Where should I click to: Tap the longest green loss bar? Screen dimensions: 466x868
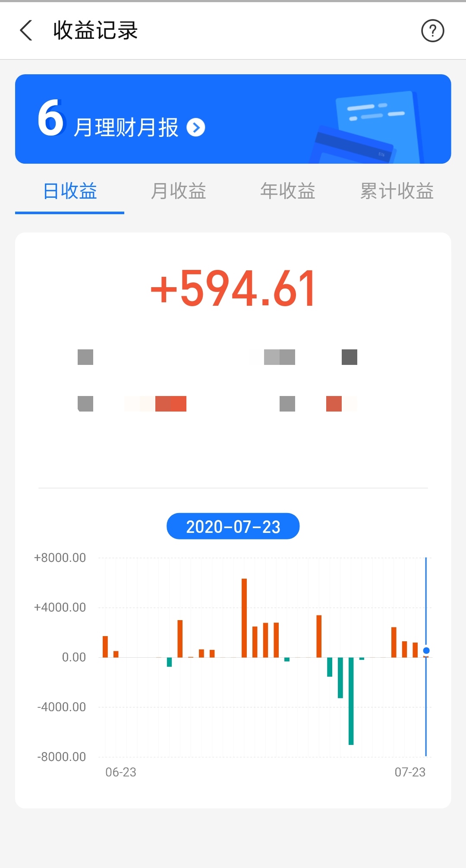(351, 700)
